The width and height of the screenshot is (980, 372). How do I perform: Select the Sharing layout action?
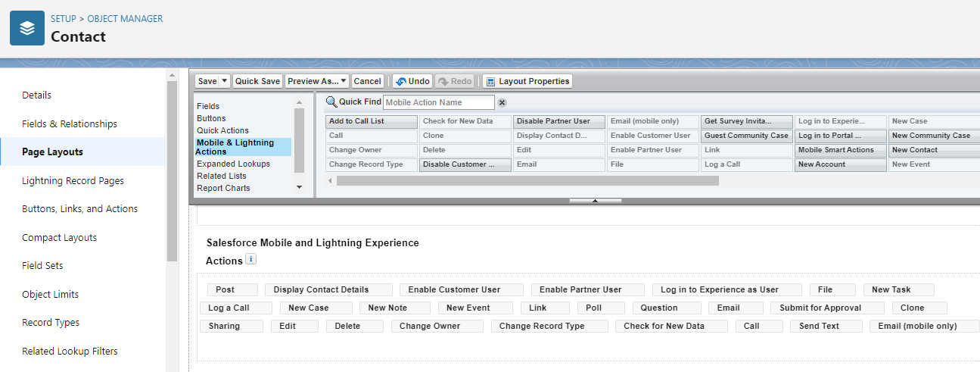(232, 326)
